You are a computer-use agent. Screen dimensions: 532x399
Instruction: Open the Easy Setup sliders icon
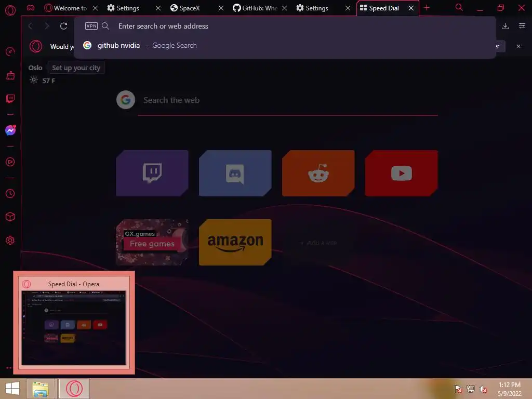522,26
